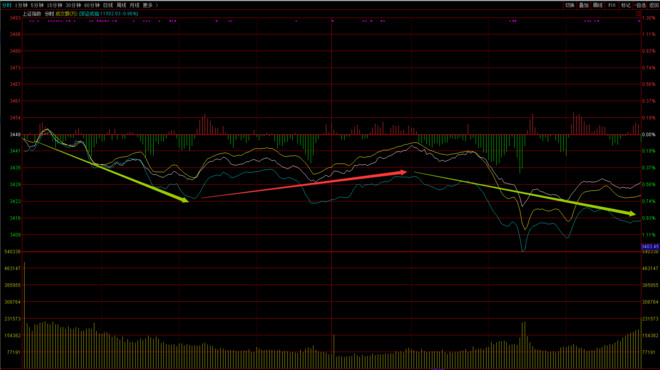Select the 1分钟 period tab
The image size is (660, 370).
click(x=21, y=5)
